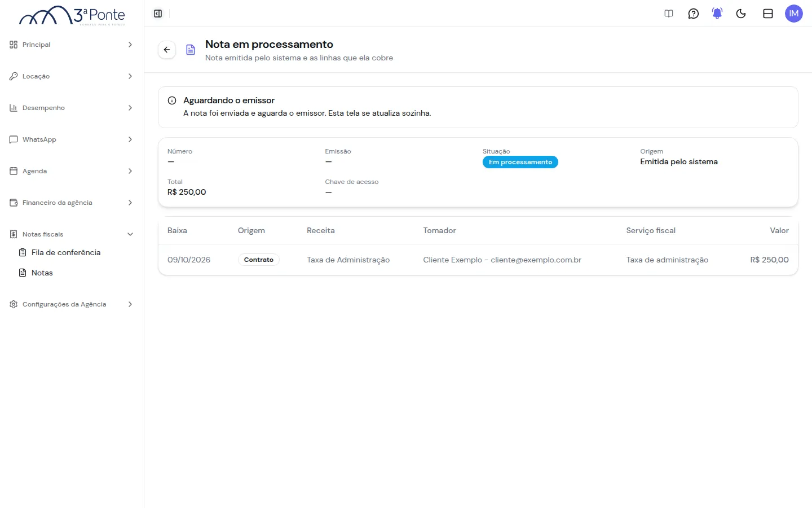Click the Em processamento status badge

520,162
